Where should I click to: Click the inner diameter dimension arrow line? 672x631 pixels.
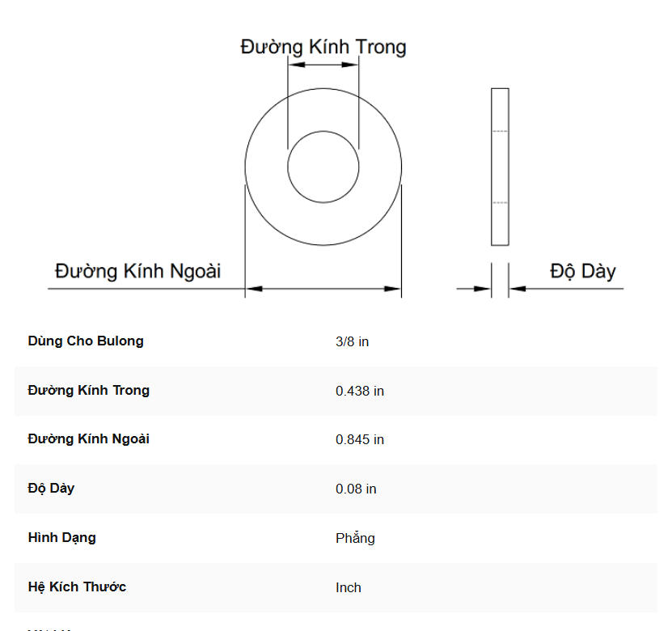click(323, 65)
